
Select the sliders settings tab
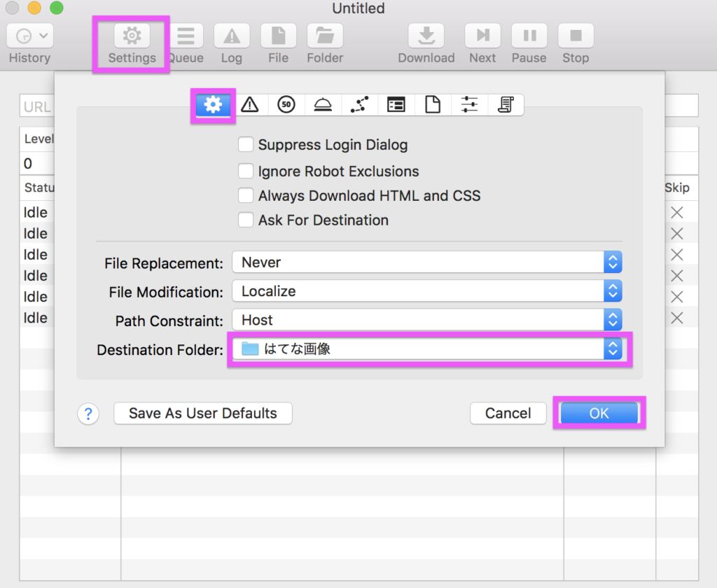(469, 105)
